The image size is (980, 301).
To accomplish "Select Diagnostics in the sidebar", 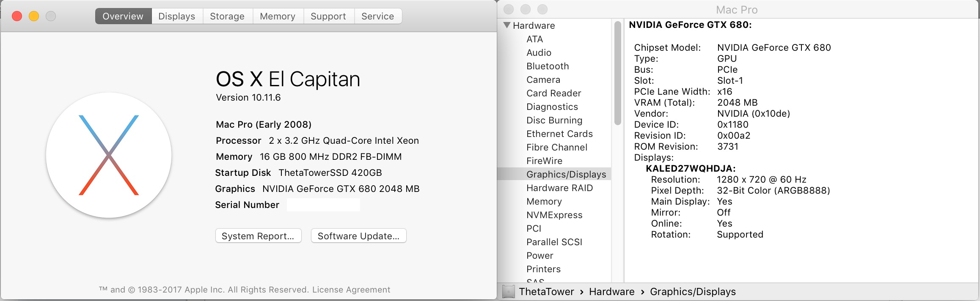I will pyautogui.click(x=552, y=107).
